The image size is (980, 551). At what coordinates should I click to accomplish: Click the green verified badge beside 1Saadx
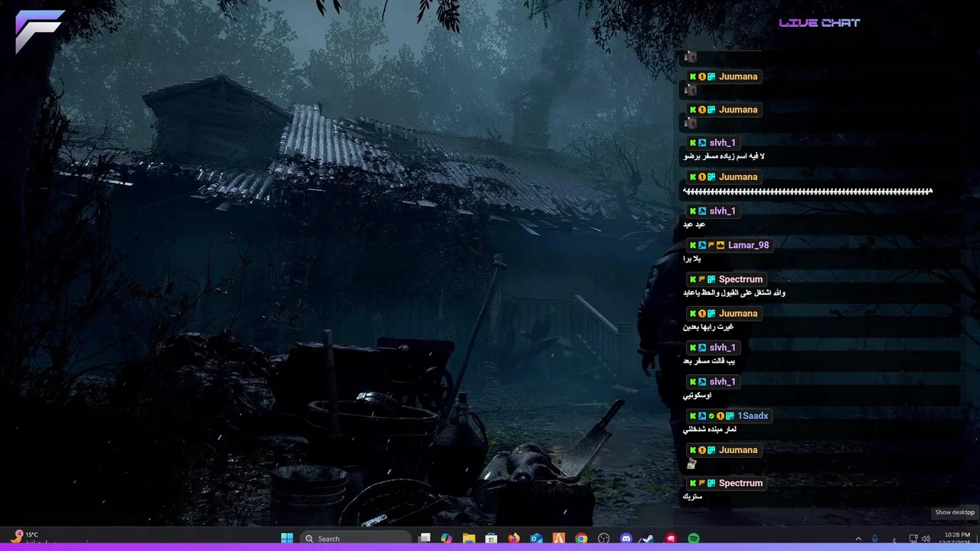(x=711, y=416)
